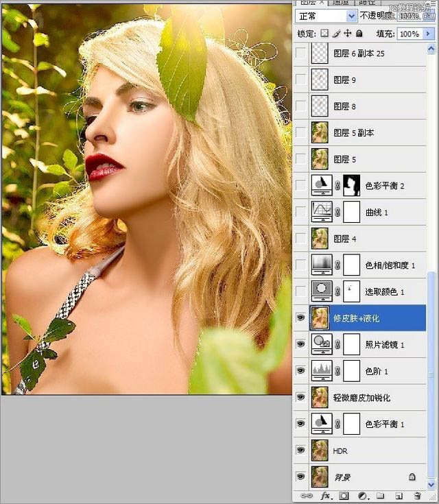
Task: Select the 曲线 1 curves adjustment icon
Action: (322, 212)
